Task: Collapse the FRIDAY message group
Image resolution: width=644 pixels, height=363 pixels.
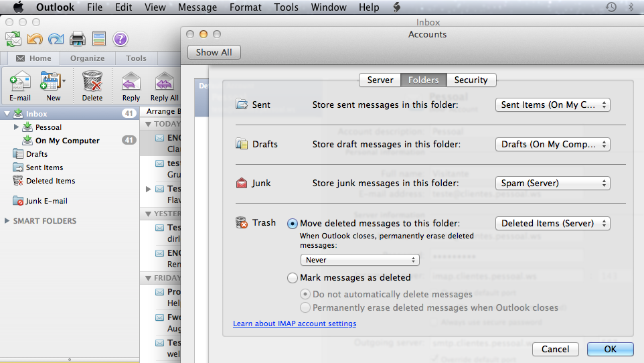Action: pos(148,279)
